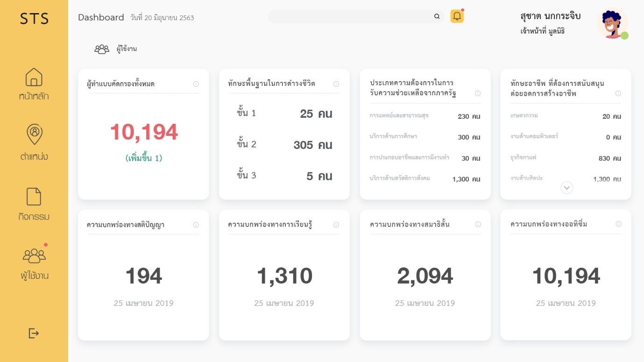This screenshot has width=644, height=362.
Task: Open the กิจกรรม document icon
Action: (34, 197)
